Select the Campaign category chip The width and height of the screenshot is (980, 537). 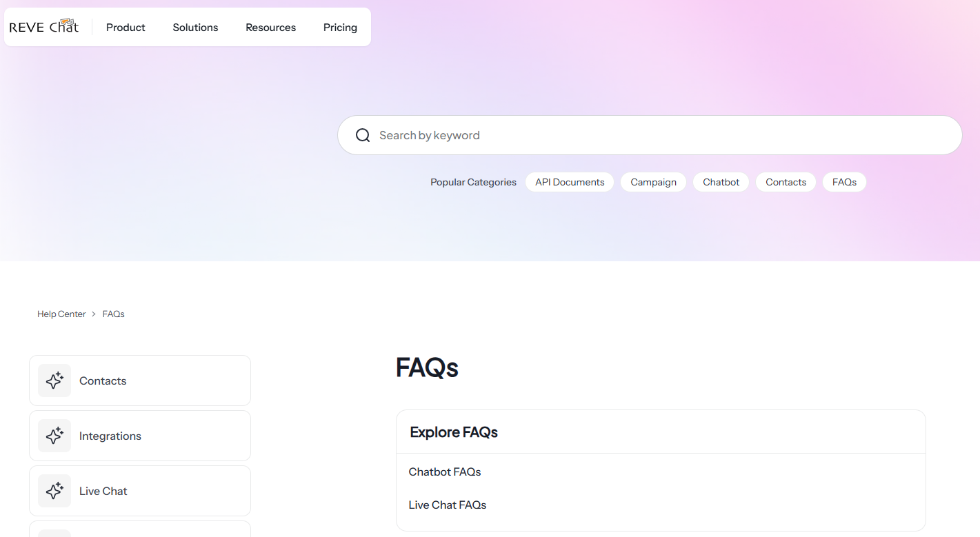coord(653,182)
